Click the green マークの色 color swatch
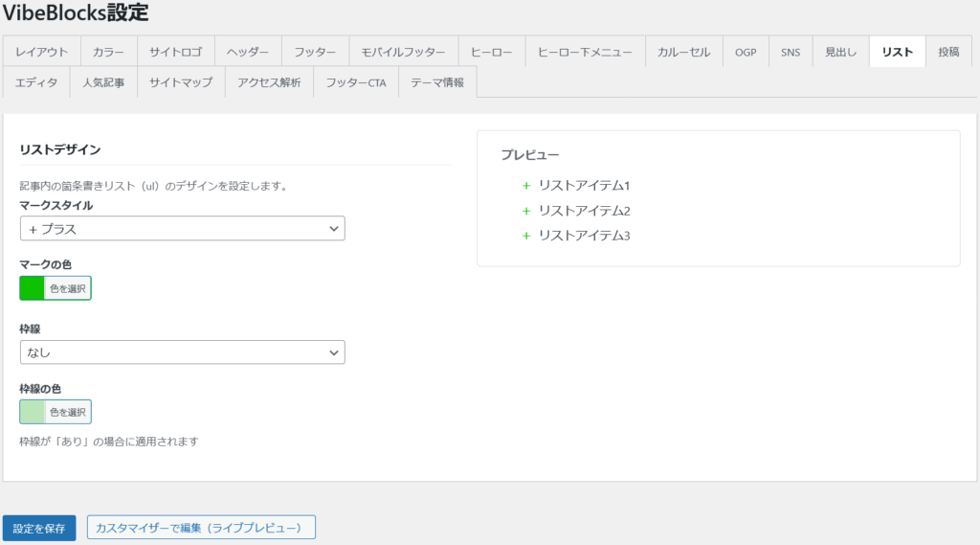The height and width of the screenshot is (545, 980). (x=33, y=287)
